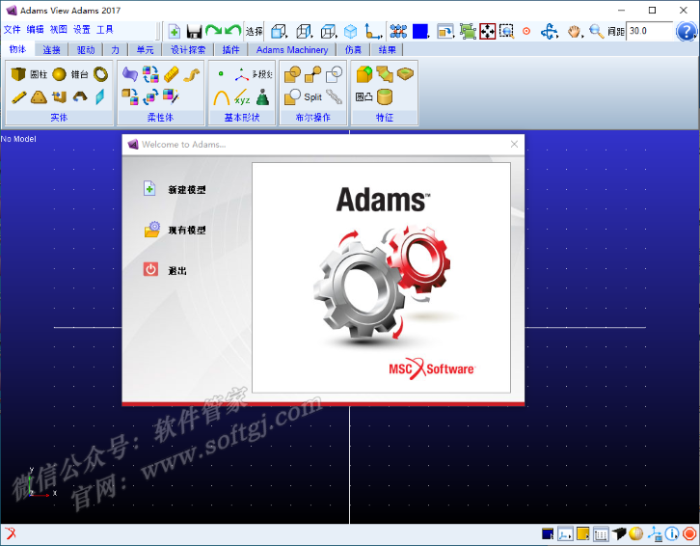This screenshot has height=546, width=700.
Task: Switch to the Adams Machinery tab
Action: (292, 50)
